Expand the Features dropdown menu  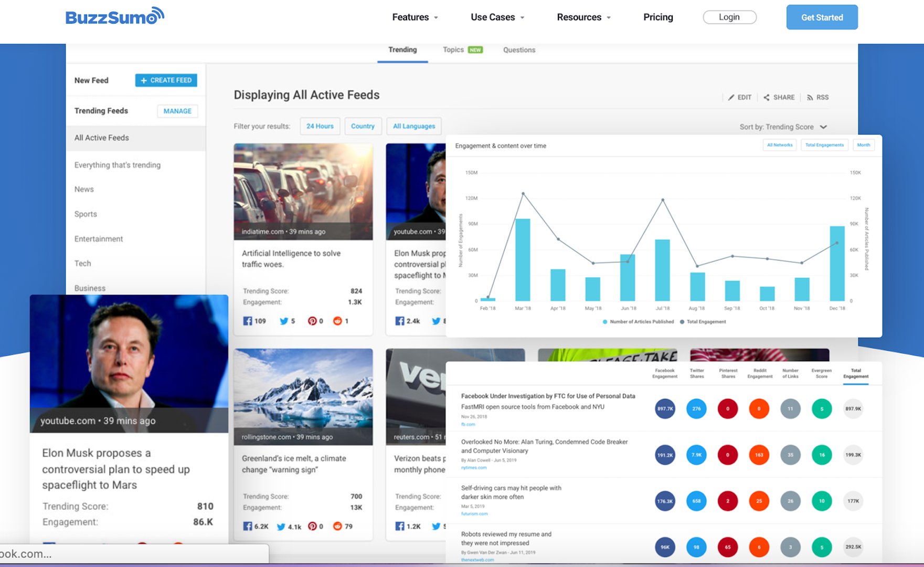click(415, 17)
